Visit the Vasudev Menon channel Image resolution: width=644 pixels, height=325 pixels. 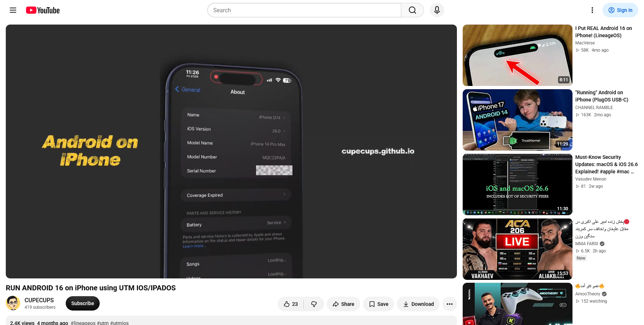(591, 179)
